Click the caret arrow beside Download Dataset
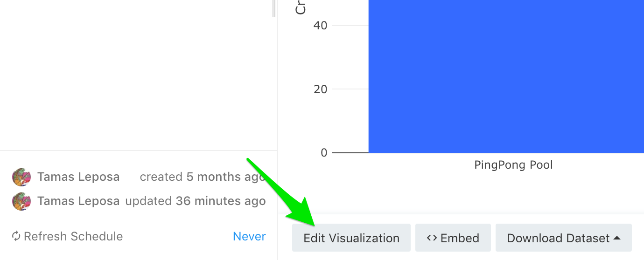The height and width of the screenshot is (260, 644). (617, 238)
